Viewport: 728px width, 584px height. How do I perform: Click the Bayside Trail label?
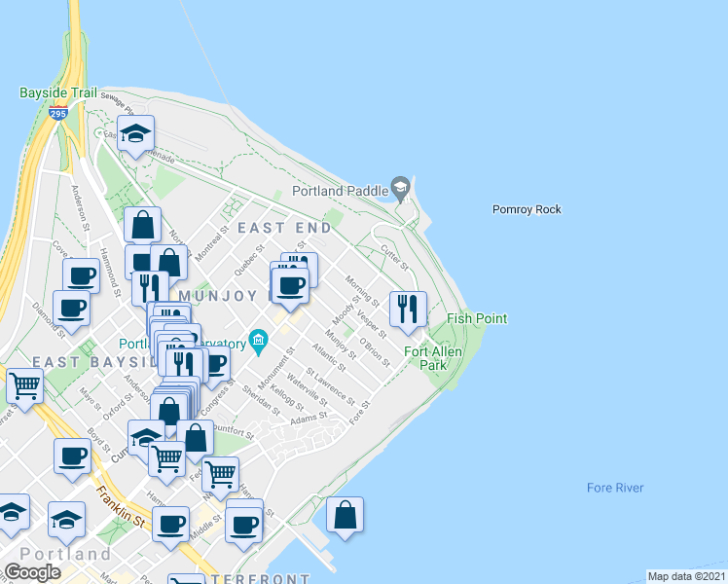(x=58, y=92)
